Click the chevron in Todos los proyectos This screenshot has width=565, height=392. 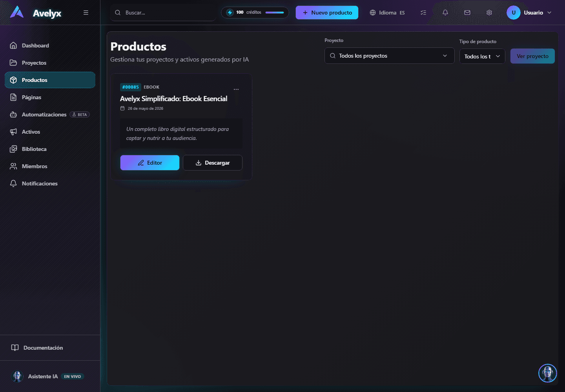pyautogui.click(x=445, y=56)
